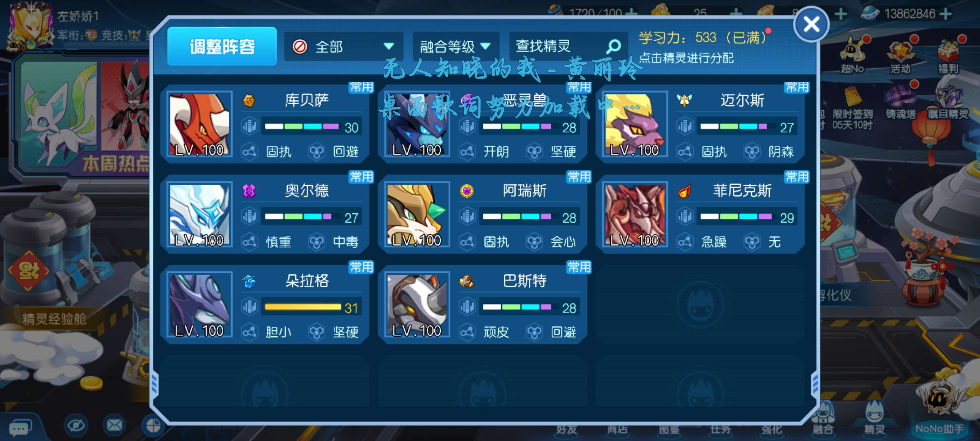Click the search magnifier icon
Screen dimensions: 980x441
coord(613,47)
